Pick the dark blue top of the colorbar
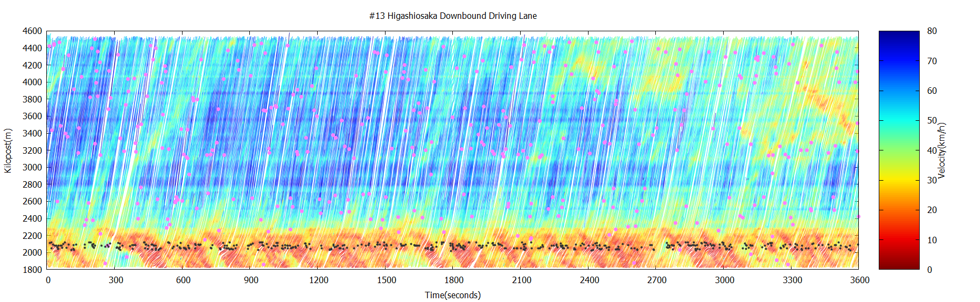Screen dimensions: 980x302 pos(899,37)
